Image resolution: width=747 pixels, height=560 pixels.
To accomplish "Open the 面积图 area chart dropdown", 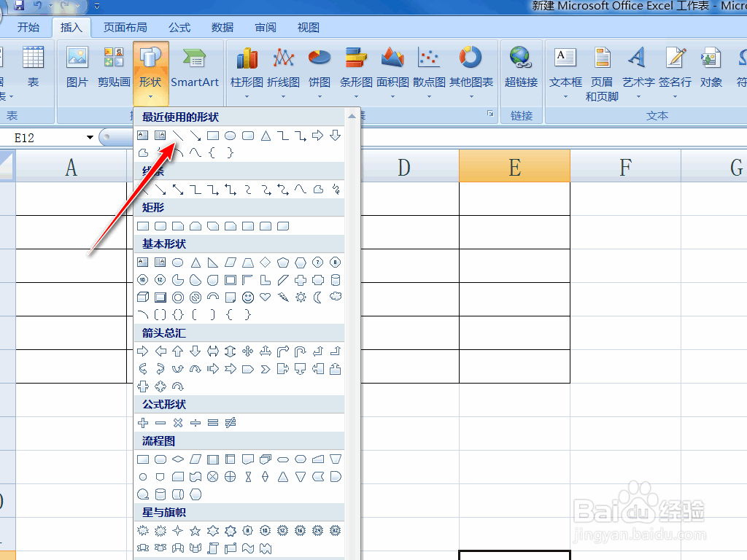I will coord(392,71).
